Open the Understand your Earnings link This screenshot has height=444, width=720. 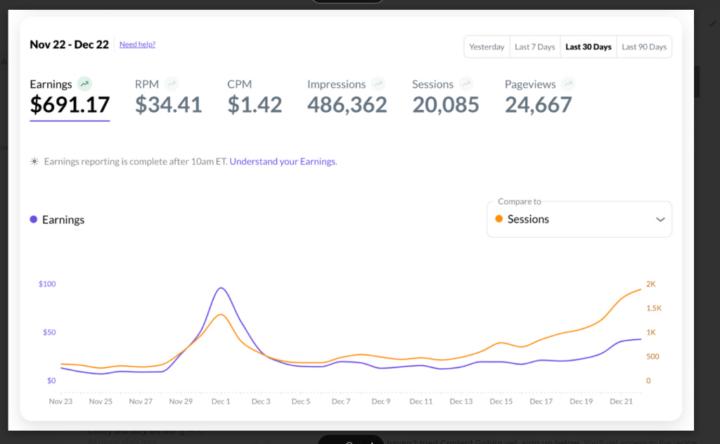point(283,161)
